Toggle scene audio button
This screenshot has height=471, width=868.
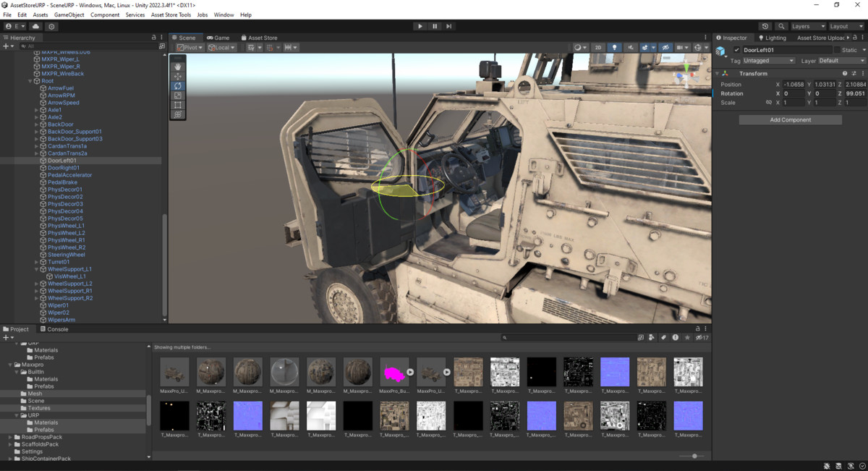coord(630,48)
